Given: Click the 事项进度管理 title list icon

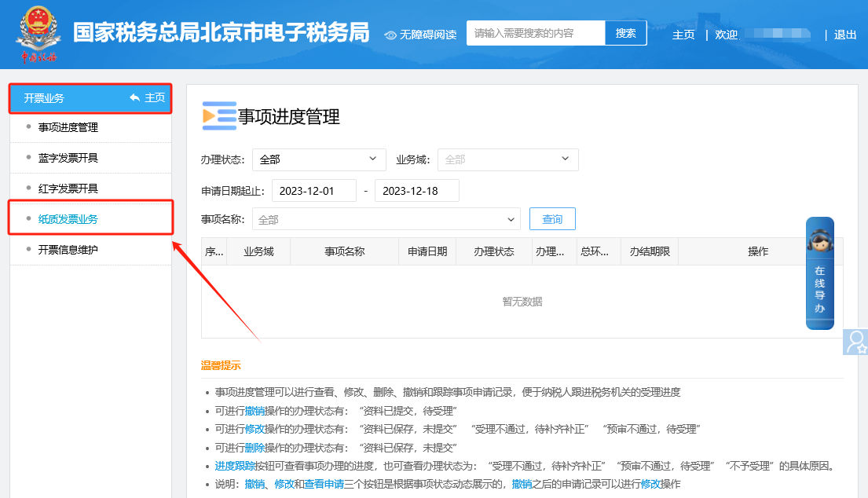Looking at the screenshot, I should click(219, 116).
